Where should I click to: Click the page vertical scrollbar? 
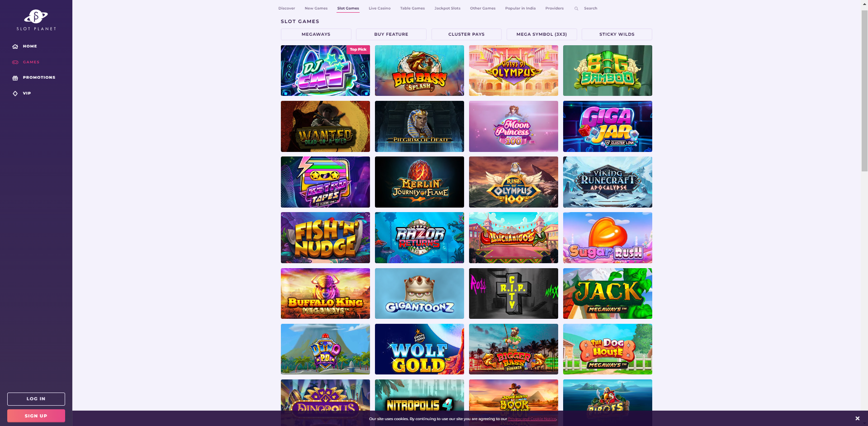[x=864, y=90]
